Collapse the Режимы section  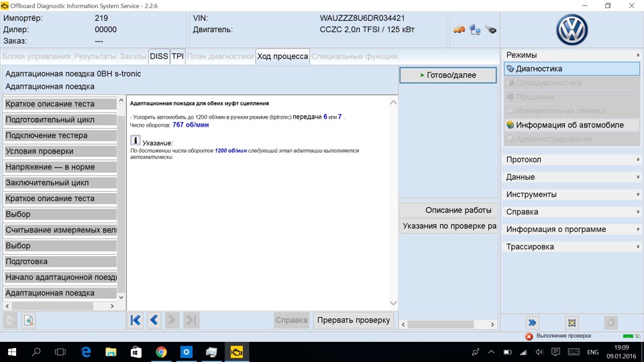(638, 55)
